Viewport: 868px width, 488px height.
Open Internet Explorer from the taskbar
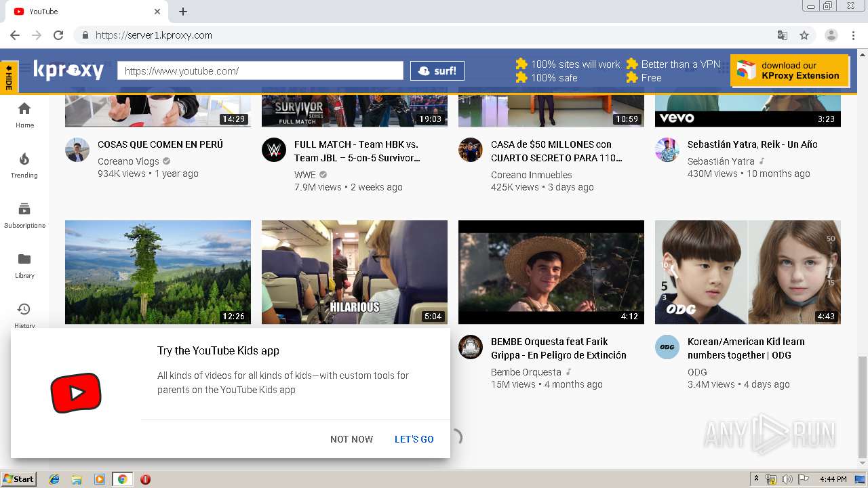[54, 479]
